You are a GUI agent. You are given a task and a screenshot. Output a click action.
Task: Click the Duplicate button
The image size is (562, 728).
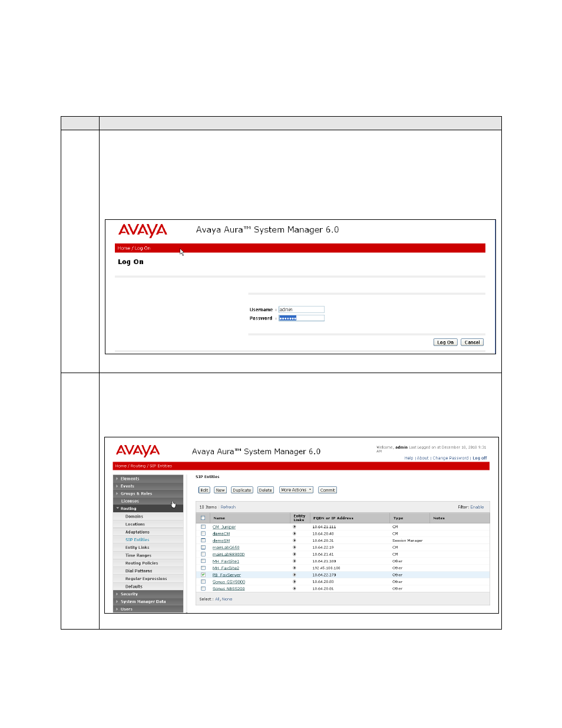coord(242,490)
